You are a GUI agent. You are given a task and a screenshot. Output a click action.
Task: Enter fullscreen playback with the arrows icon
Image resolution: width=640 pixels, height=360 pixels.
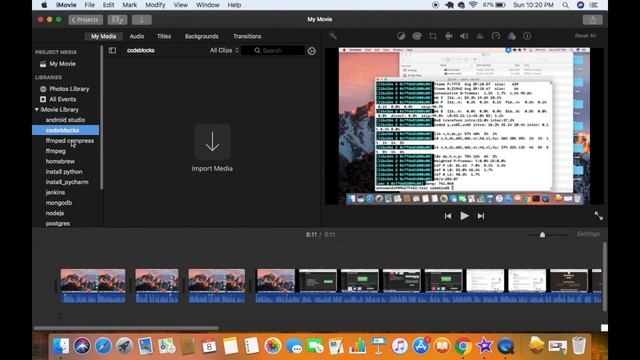599,216
